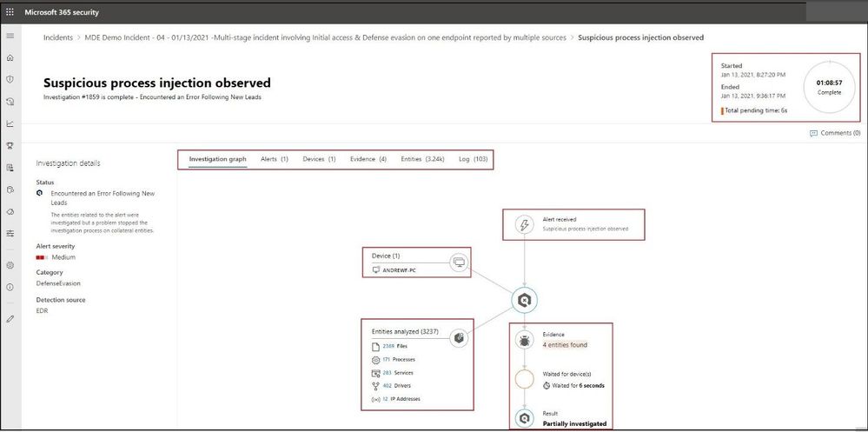This screenshot has width=868, height=432.
Task: Open the 2369 Files count link
Action: [x=388, y=347]
